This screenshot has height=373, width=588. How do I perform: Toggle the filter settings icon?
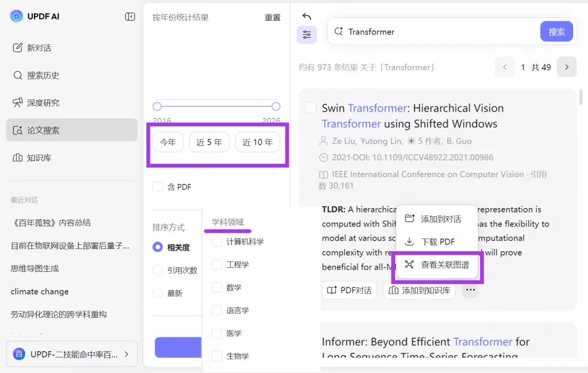pos(307,34)
